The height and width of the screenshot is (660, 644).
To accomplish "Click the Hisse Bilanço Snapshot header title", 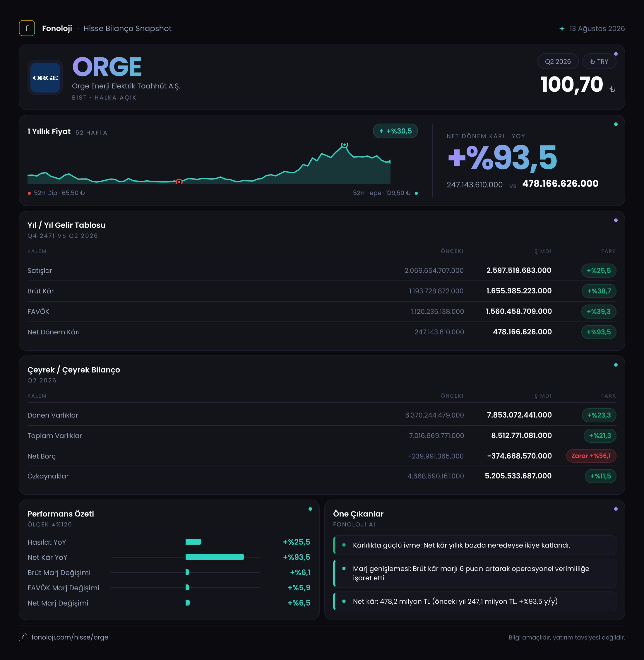I will tap(128, 28).
